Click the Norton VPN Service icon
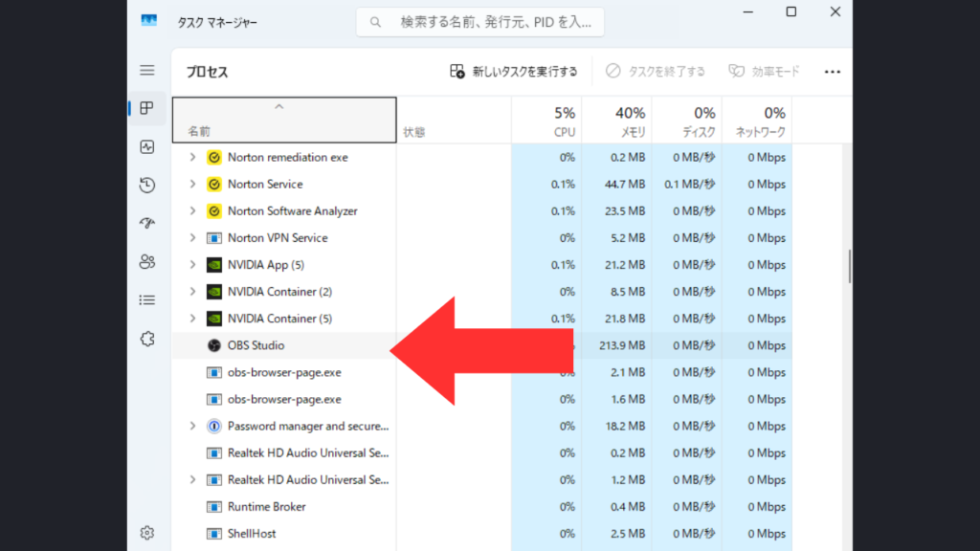The width and height of the screenshot is (980, 551). [213, 238]
